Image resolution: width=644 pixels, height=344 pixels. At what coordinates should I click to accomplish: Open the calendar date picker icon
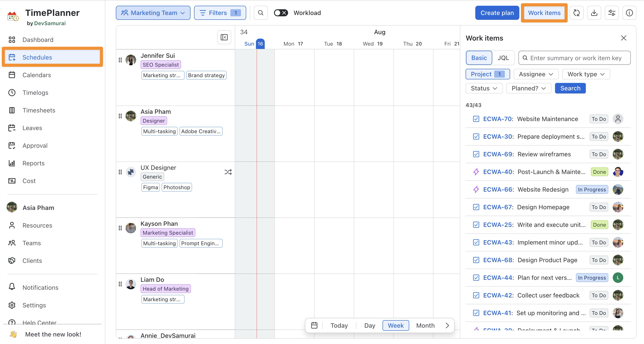tap(314, 325)
